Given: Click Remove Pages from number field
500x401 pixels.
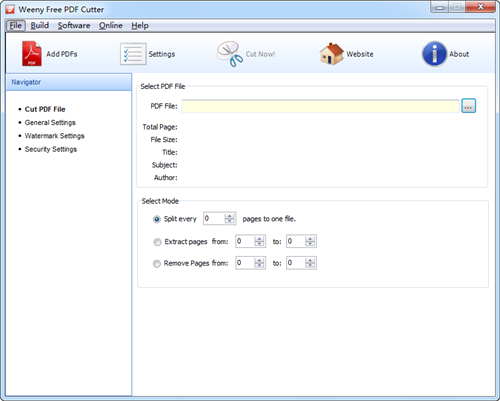Looking at the screenshot, I should (x=245, y=263).
